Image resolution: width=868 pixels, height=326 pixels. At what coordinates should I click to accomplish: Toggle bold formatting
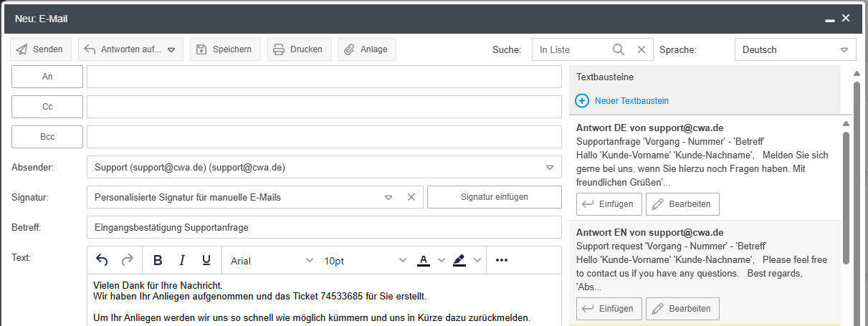click(x=158, y=260)
